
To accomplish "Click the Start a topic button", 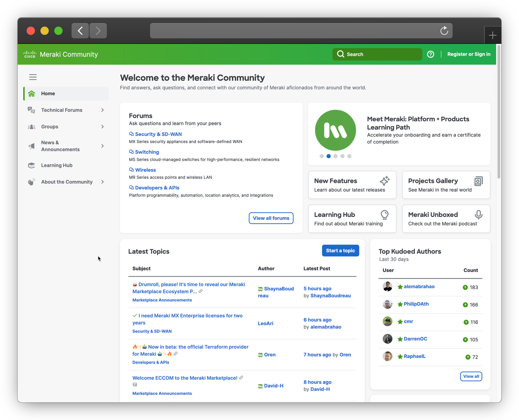I will [x=340, y=251].
